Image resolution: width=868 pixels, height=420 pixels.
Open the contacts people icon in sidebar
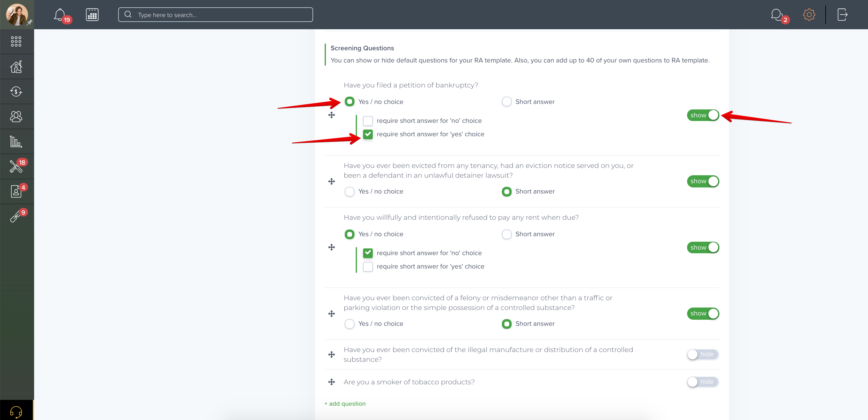point(16,116)
